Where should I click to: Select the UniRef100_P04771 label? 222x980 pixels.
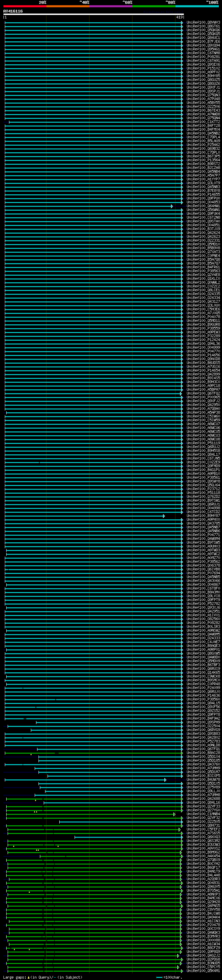pos(203,535)
